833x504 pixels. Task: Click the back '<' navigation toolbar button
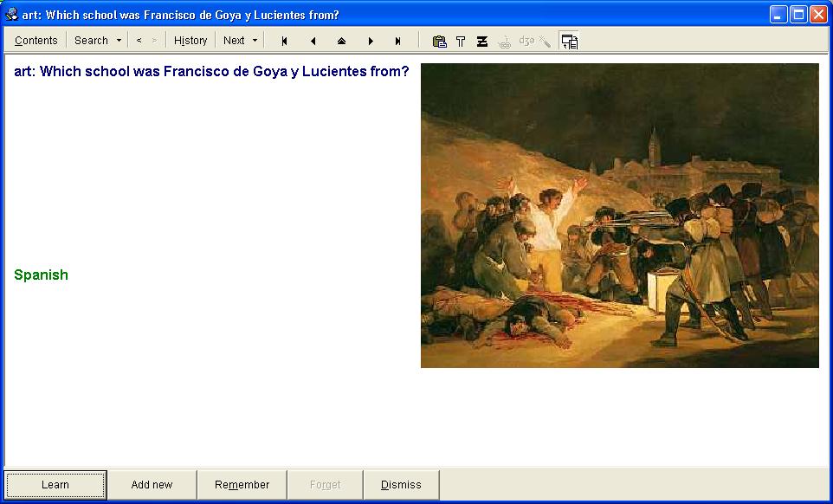pyautogui.click(x=139, y=41)
